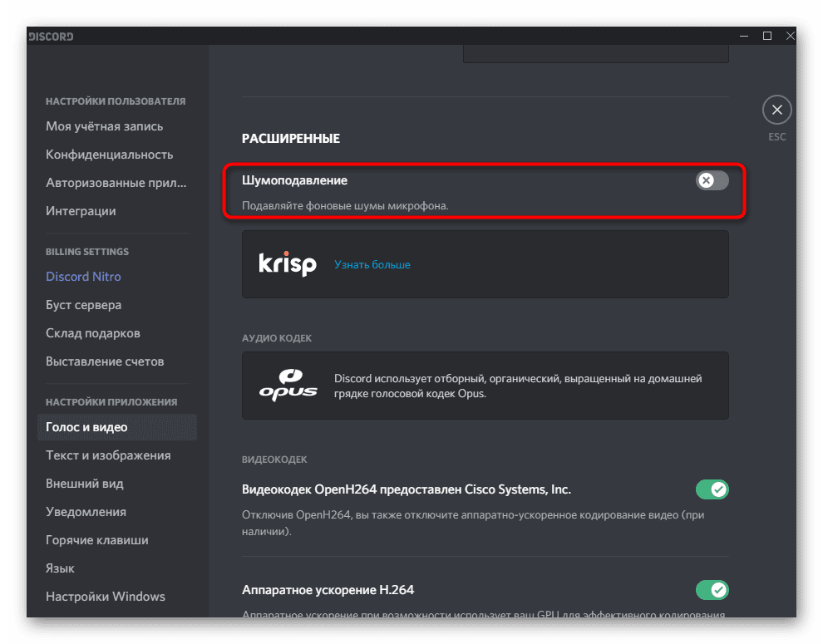
Task: Minimize the Discord window
Action: tap(744, 36)
